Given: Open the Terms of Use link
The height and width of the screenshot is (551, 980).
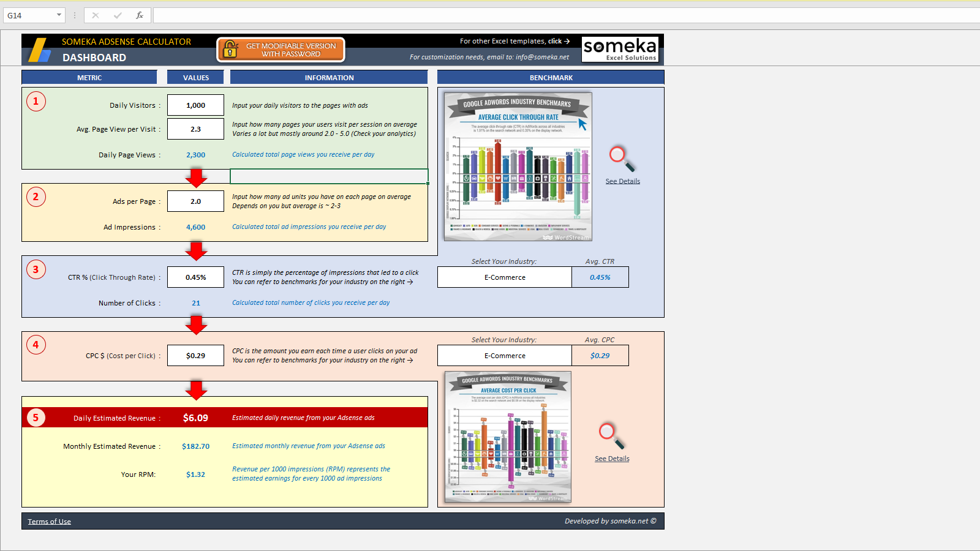Looking at the screenshot, I should [49, 522].
